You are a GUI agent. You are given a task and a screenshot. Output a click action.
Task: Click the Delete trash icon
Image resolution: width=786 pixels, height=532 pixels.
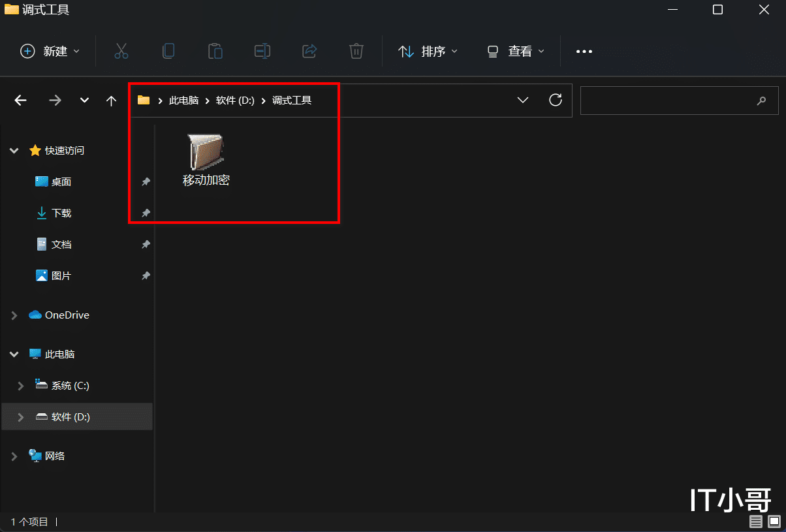click(356, 51)
